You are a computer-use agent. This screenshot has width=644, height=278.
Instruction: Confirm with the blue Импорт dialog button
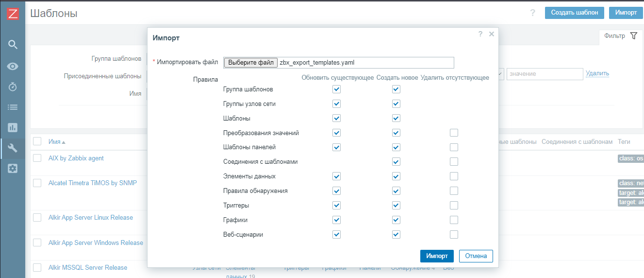[x=437, y=256]
